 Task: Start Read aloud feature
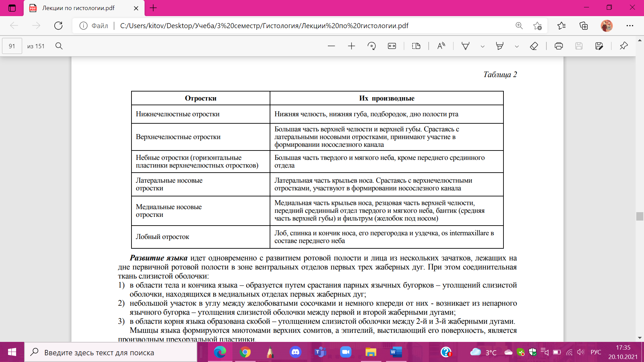click(441, 46)
